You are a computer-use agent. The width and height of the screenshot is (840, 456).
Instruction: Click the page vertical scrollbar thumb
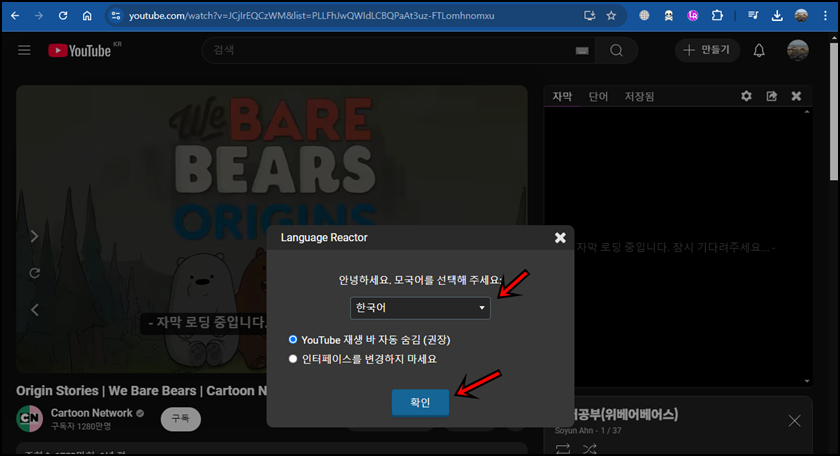[834, 110]
